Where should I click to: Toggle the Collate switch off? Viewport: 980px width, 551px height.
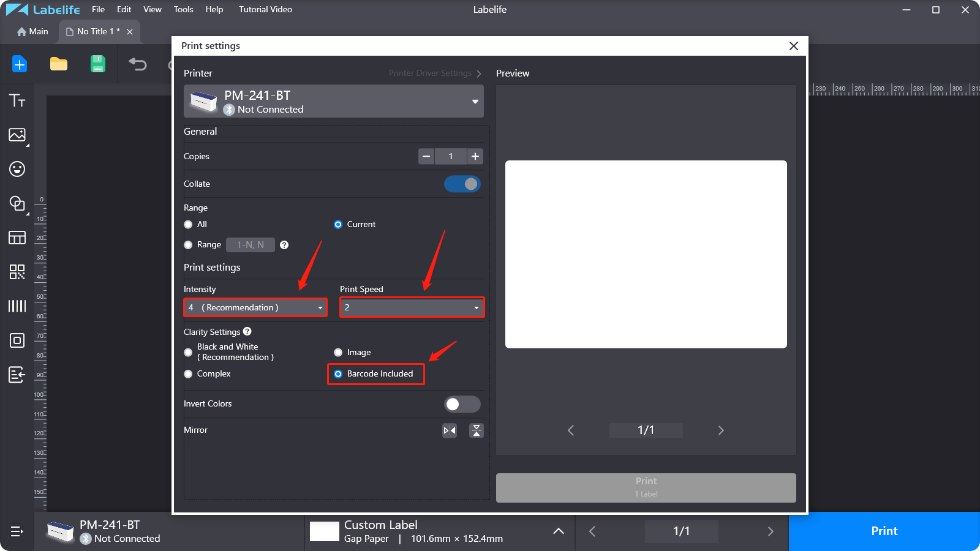(462, 184)
